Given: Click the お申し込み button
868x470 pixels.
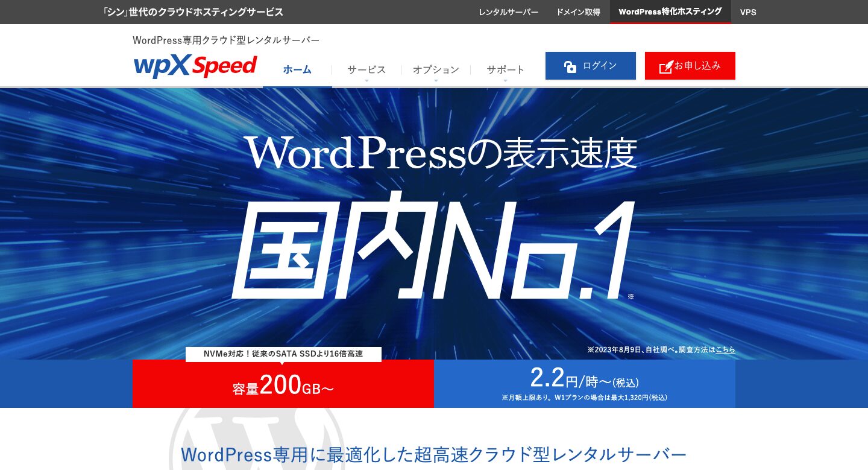Looking at the screenshot, I should point(690,66).
